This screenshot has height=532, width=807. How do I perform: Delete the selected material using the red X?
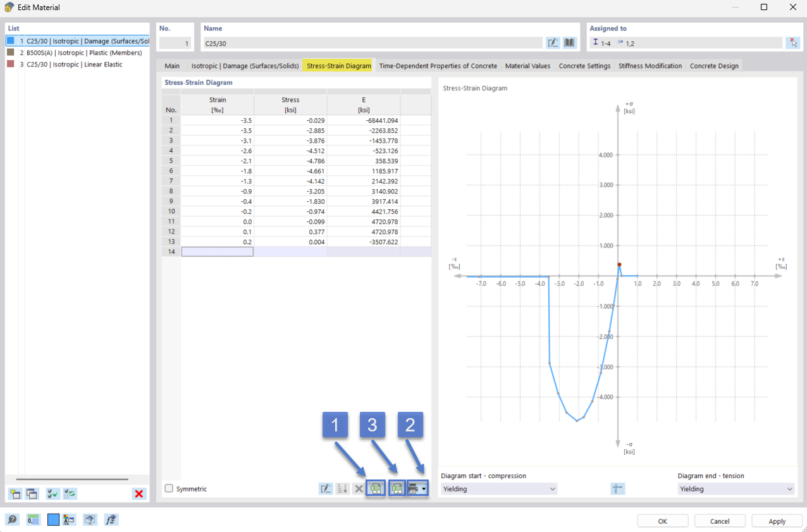click(x=139, y=494)
